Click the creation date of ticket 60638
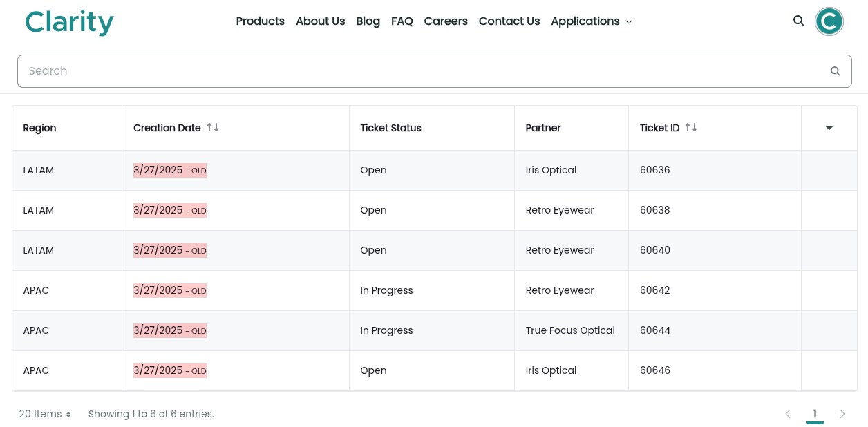Image resolution: width=868 pixels, height=427 pixels. click(x=170, y=210)
